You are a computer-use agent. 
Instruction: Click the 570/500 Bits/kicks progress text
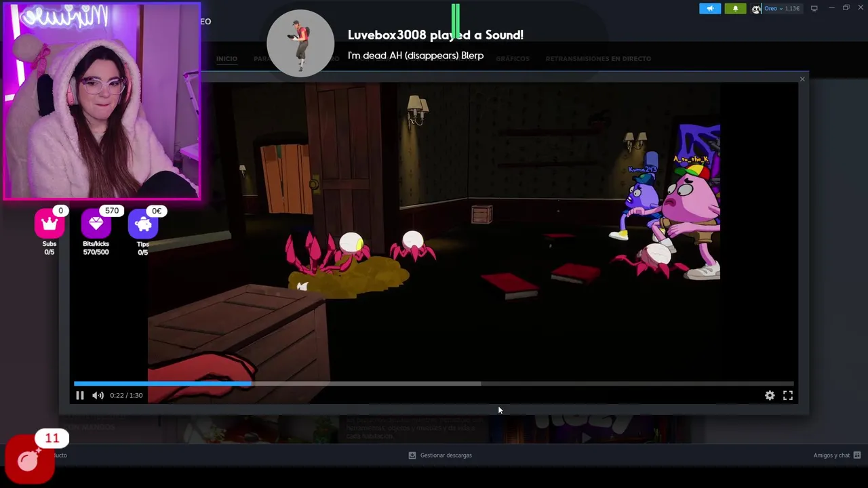point(96,252)
